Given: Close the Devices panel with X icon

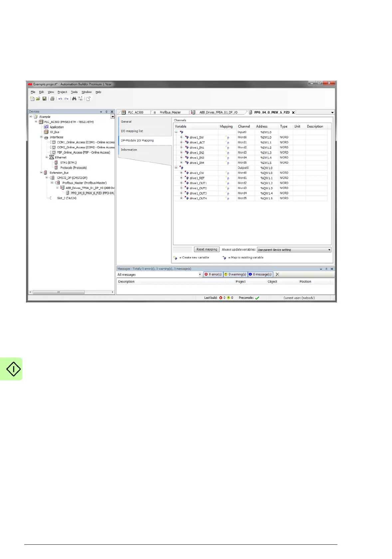Looking at the screenshot, I should click(x=112, y=112).
